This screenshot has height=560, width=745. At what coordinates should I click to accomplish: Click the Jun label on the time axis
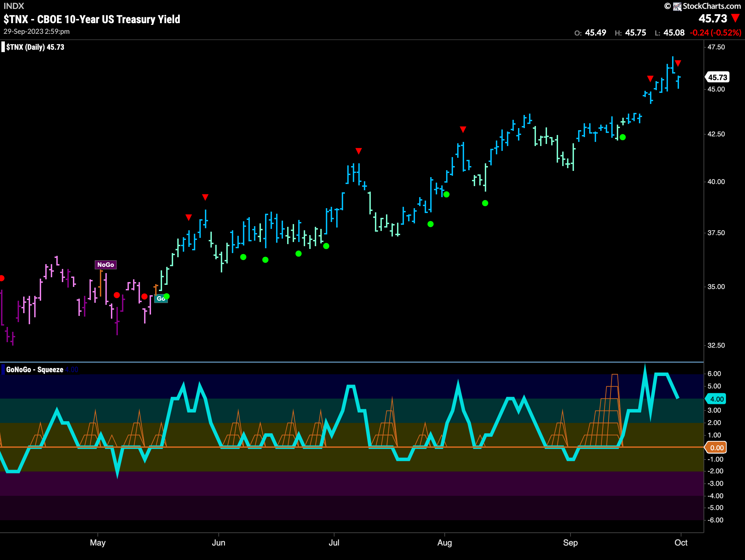[x=218, y=542]
